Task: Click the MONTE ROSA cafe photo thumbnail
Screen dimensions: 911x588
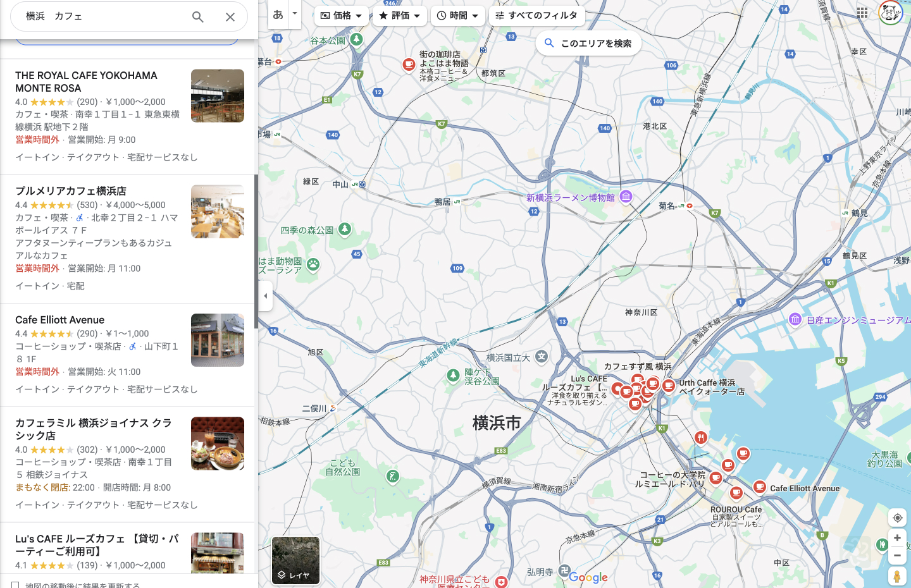Action: [x=218, y=96]
